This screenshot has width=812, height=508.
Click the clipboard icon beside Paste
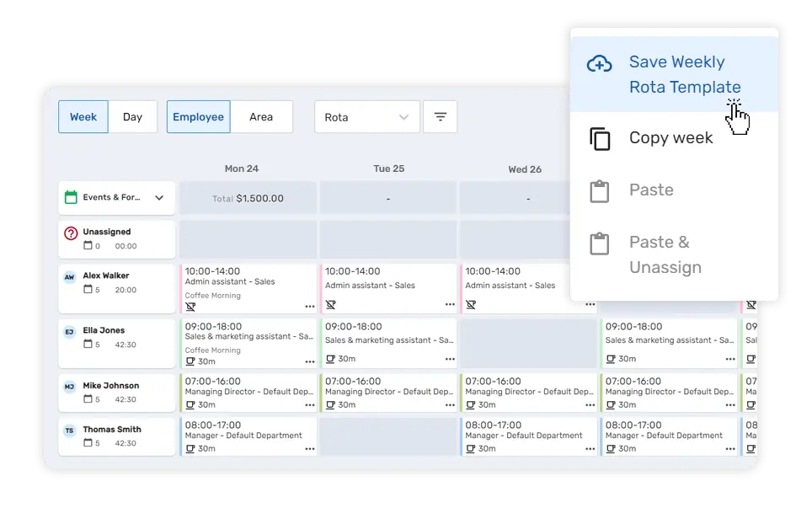point(599,190)
